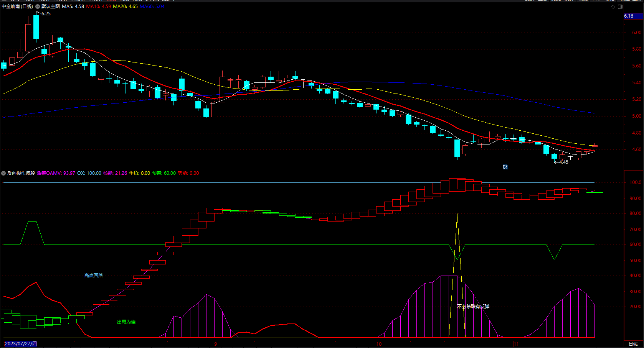
Task: Click the 6.25 high price flag marker
Action: (44, 13)
